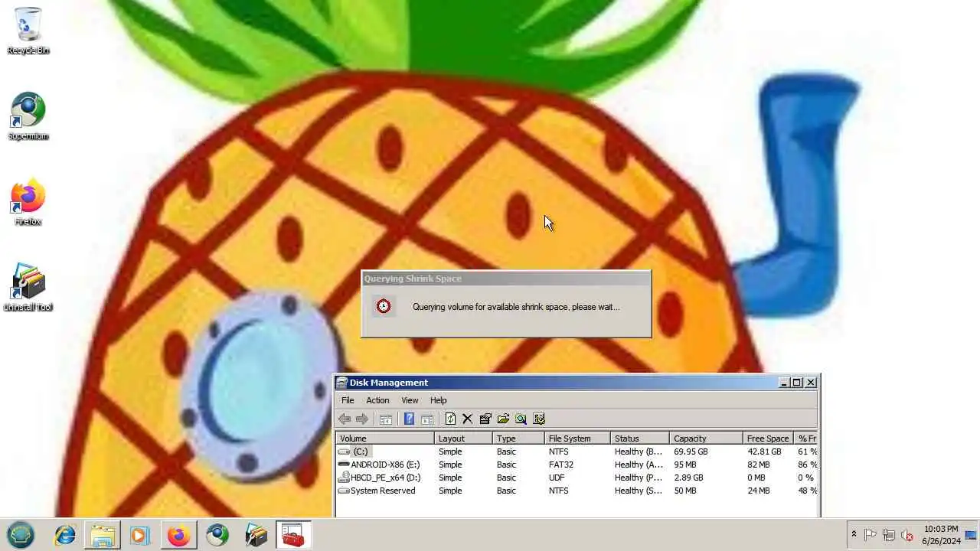Click the Show/Hide Console Tree toolbar icon
The image size is (980, 551).
click(386, 419)
